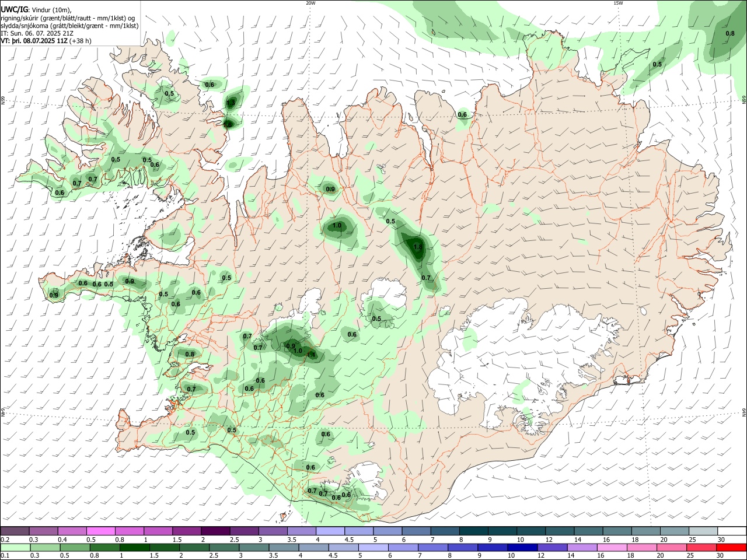Click the 66N latitude label on the right edge
The height and width of the screenshot is (560, 747).
coord(744,100)
